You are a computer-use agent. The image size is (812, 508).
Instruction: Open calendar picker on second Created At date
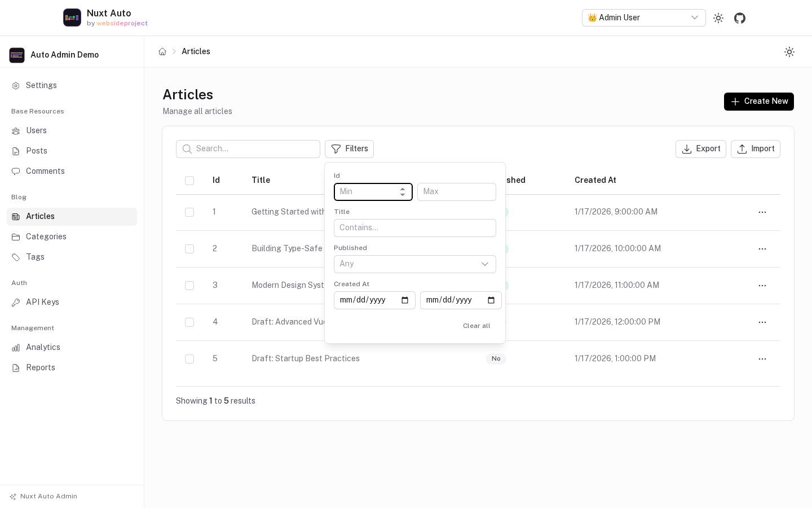[491, 300]
